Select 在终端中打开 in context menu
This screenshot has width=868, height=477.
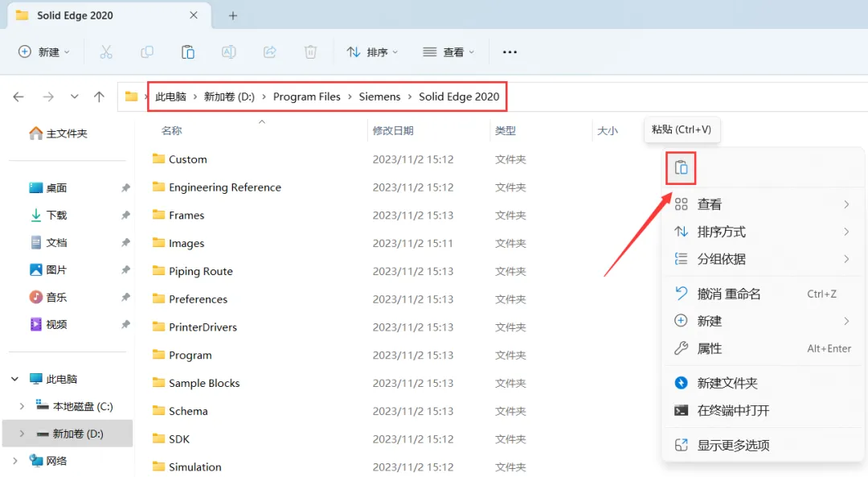762,410
